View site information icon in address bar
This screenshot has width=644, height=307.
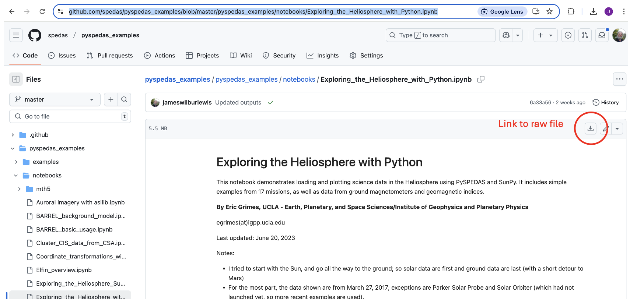60,11
